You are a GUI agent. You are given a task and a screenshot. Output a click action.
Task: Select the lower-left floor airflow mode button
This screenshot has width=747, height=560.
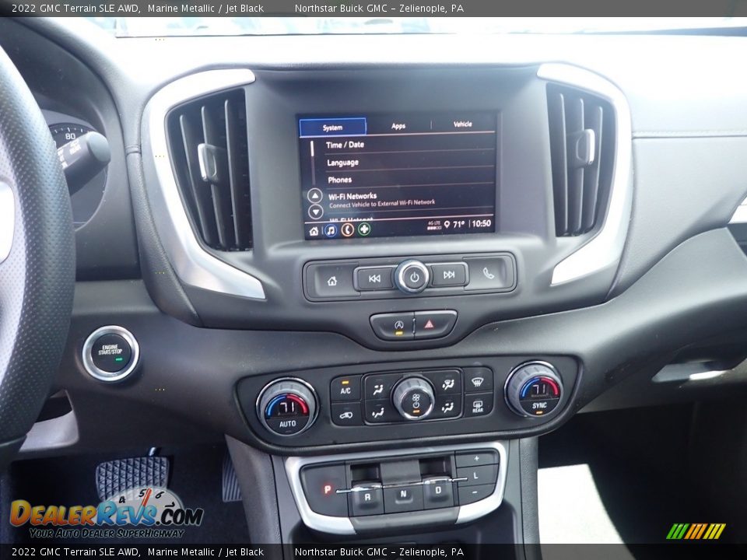[x=378, y=412]
